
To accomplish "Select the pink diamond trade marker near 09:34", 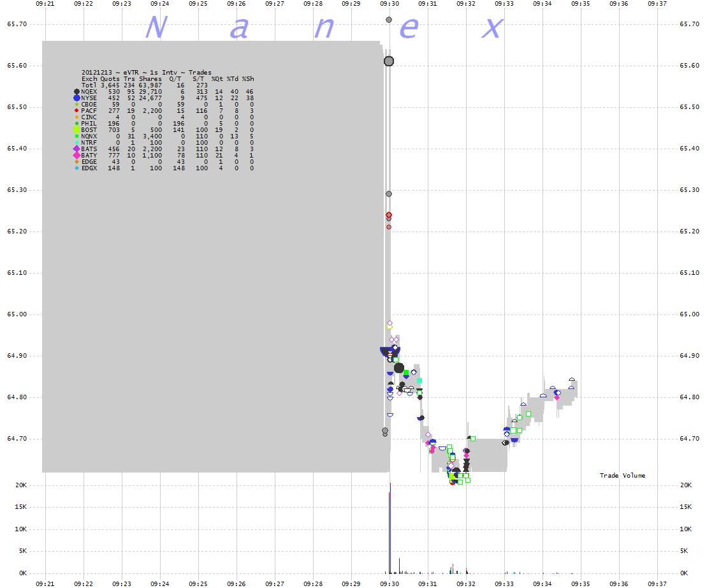I will [x=557, y=398].
